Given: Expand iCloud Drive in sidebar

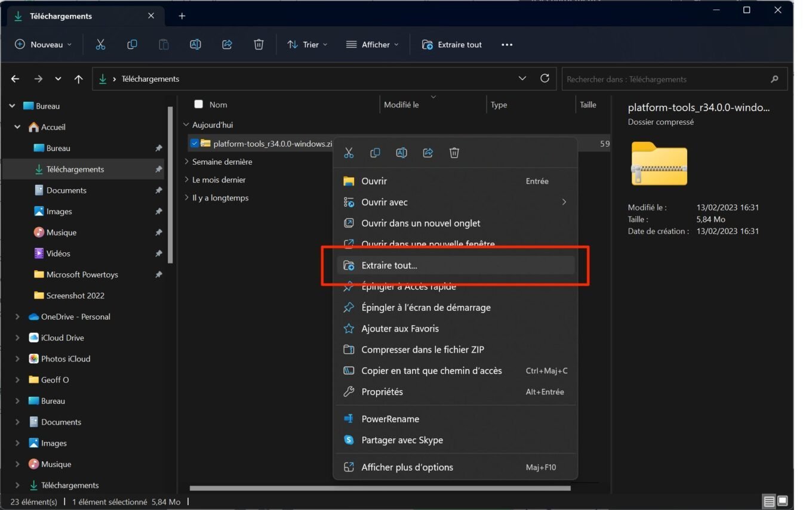Looking at the screenshot, I should click(x=17, y=338).
